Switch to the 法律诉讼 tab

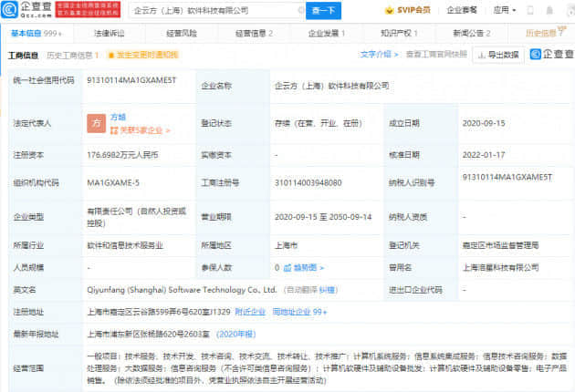[x=110, y=34]
